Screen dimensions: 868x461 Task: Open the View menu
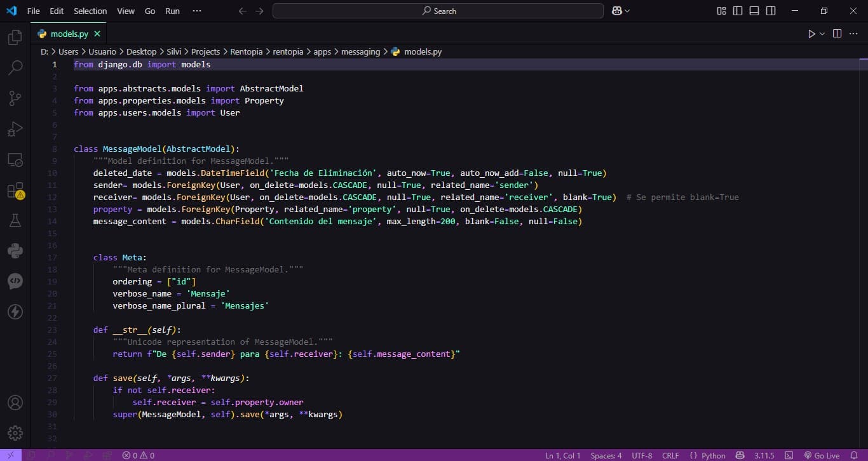pos(126,11)
